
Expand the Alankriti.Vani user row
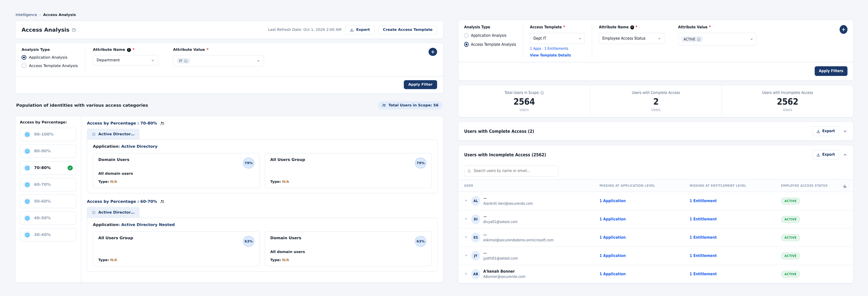click(466, 201)
